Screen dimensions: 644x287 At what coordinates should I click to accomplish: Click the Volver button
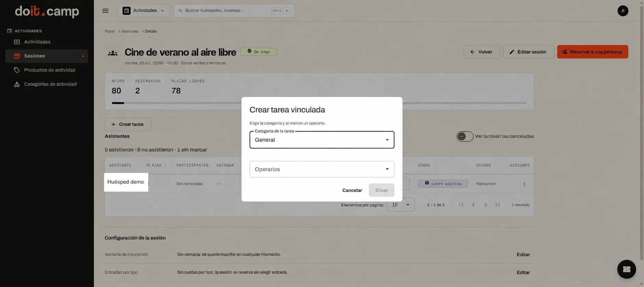482,52
